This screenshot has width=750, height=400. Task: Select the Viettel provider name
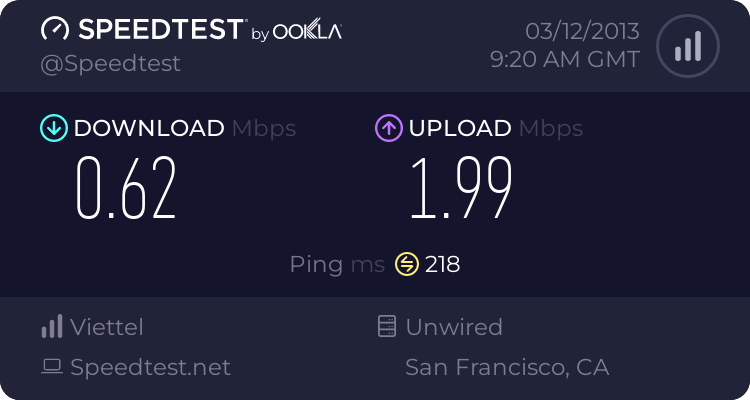pos(107,327)
